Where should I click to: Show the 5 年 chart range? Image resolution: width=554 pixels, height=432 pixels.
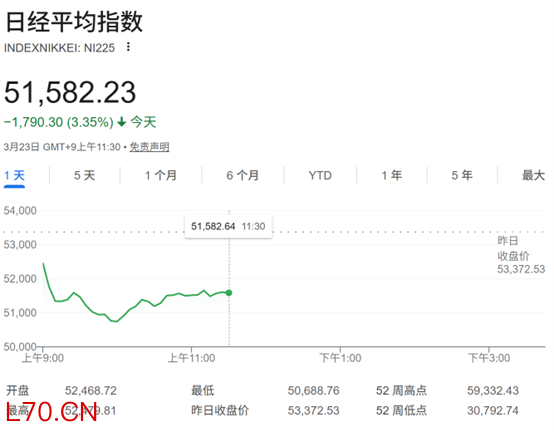click(x=462, y=175)
